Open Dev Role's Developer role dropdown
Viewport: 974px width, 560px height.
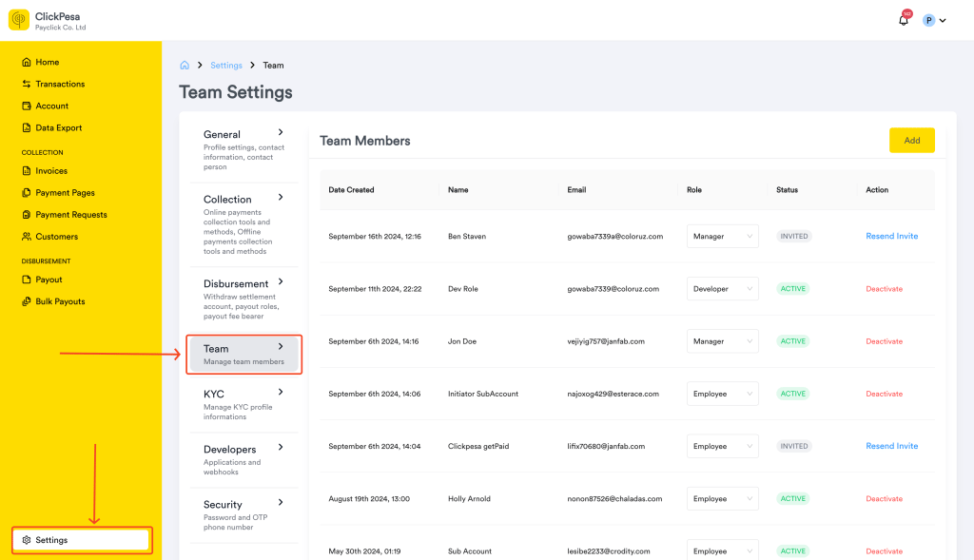click(723, 289)
